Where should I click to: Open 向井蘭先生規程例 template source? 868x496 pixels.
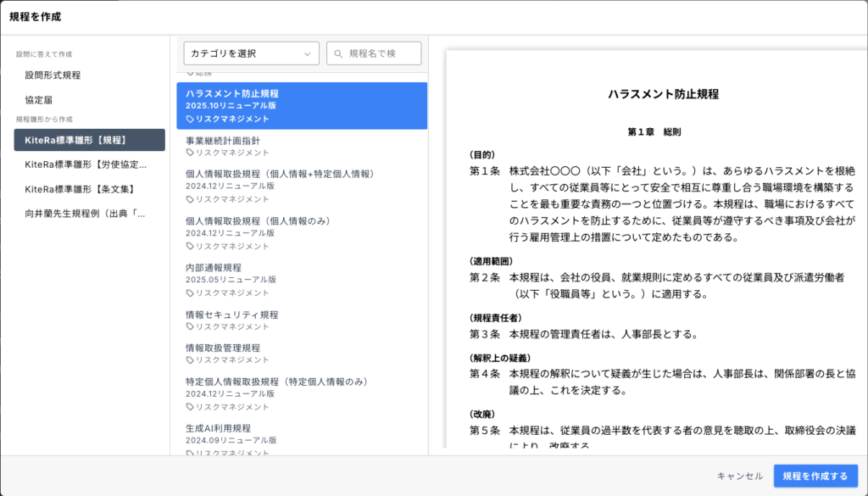pos(85,214)
